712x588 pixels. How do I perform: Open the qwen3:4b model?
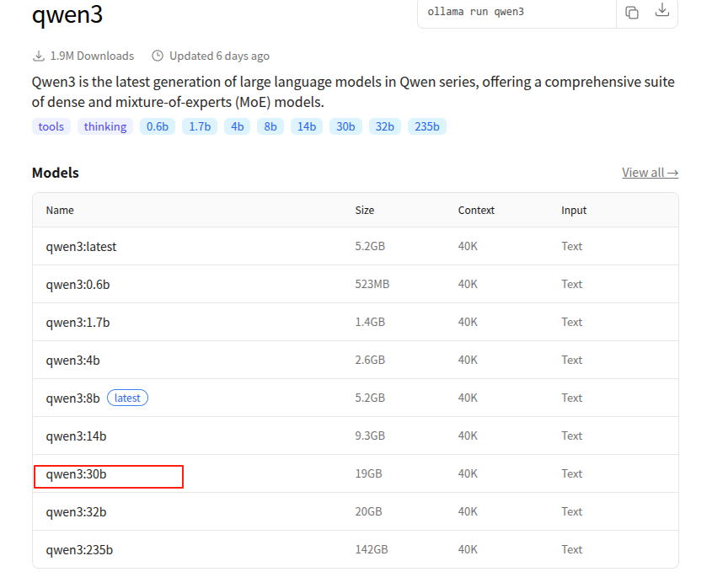(72, 361)
